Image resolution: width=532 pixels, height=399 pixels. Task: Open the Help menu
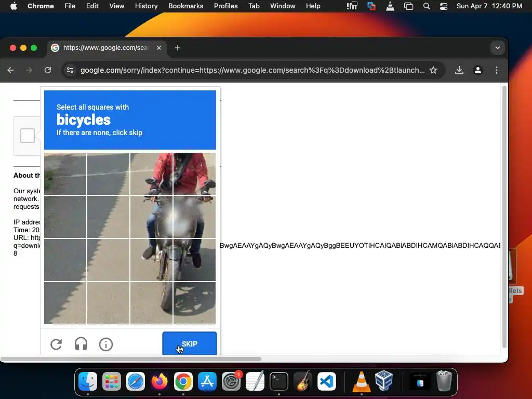pyautogui.click(x=313, y=6)
